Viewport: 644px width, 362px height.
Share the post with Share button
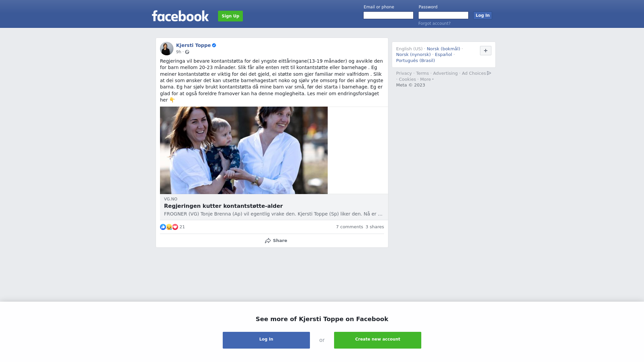pyautogui.click(x=276, y=241)
